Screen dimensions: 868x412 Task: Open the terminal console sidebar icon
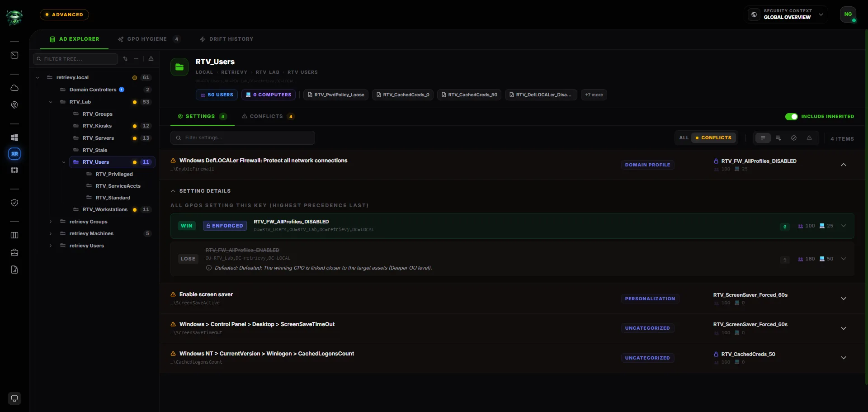tap(14, 55)
